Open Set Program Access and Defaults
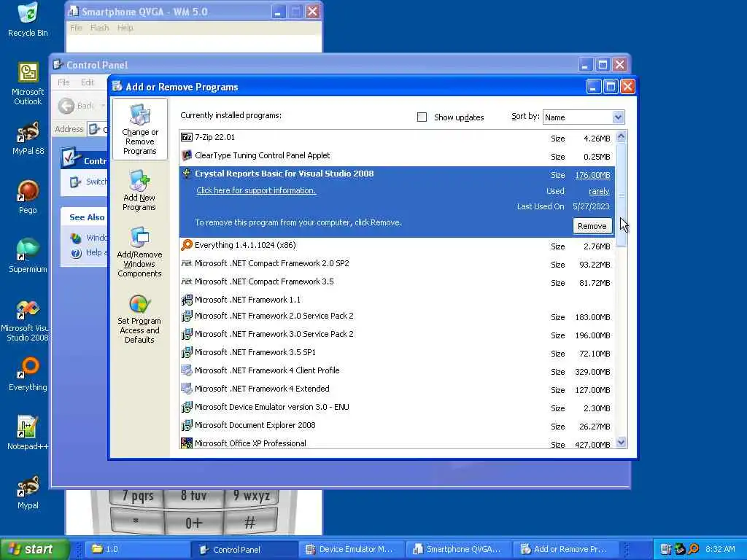Viewport: 747px width, 560px height. [x=139, y=319]
